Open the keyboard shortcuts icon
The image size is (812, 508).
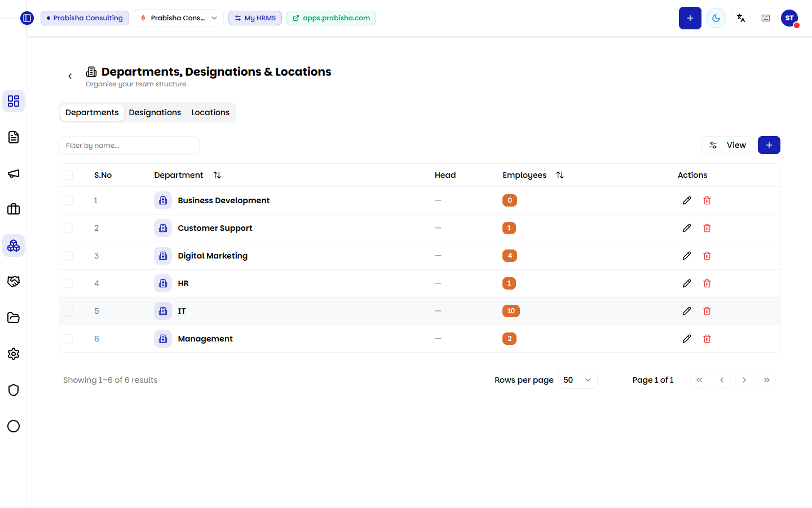(766, 18)
